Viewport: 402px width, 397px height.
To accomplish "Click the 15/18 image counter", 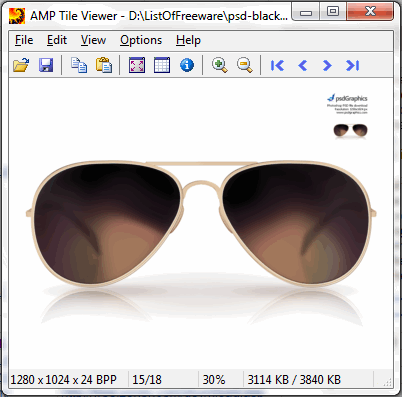I will 147,380.
